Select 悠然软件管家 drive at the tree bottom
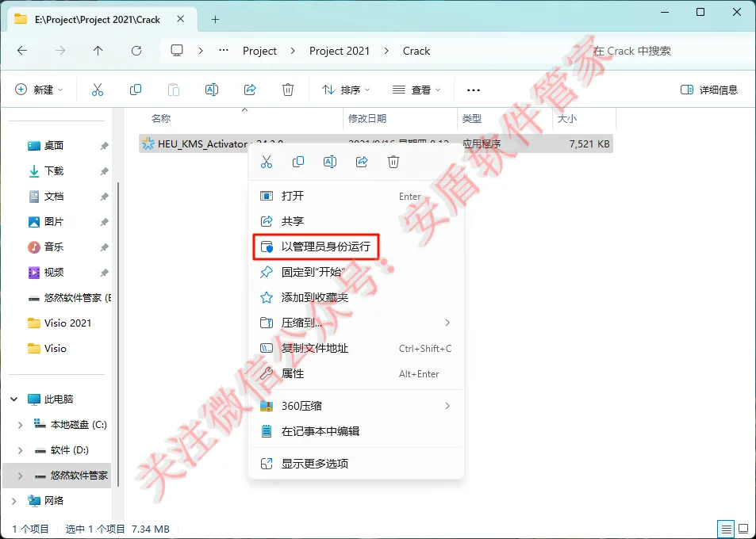This screenshot has height=539, width=756. pyautogui.click(x=57, y=476)
